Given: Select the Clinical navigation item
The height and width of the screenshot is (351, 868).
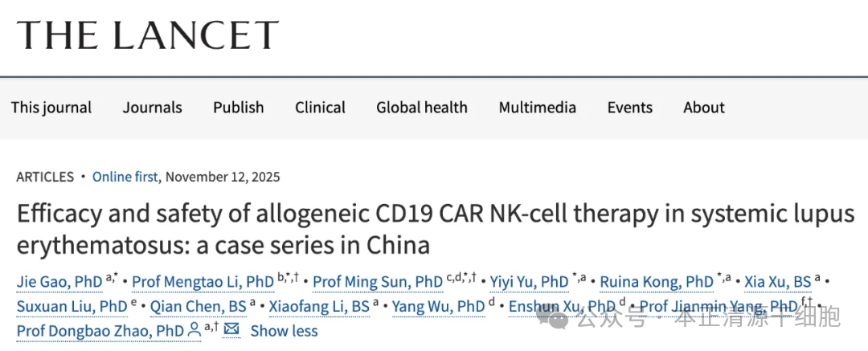Looking at the screenshot, I should (320, 108).
